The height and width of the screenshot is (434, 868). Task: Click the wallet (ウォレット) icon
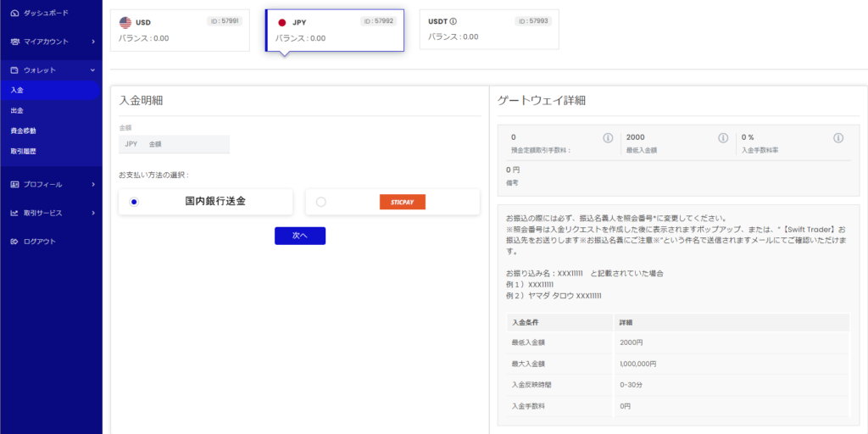14,70
